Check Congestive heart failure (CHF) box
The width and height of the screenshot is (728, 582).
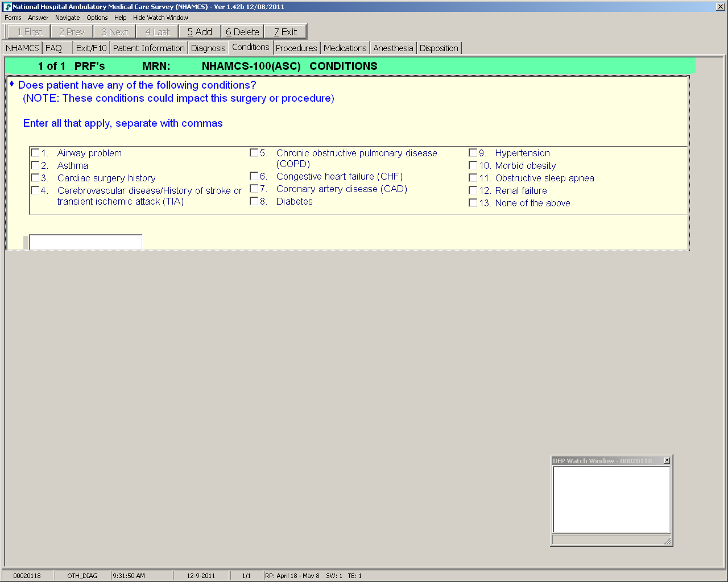pos(254,176)
